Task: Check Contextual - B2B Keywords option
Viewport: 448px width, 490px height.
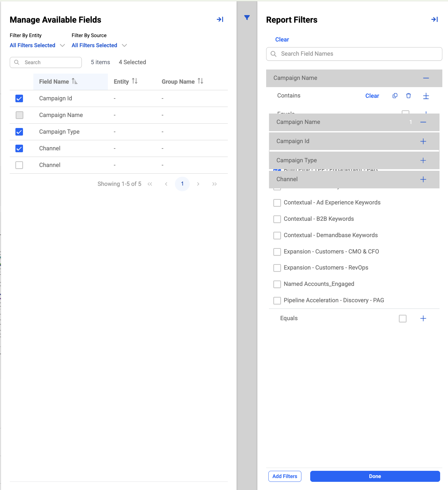Action: point(277,219)
